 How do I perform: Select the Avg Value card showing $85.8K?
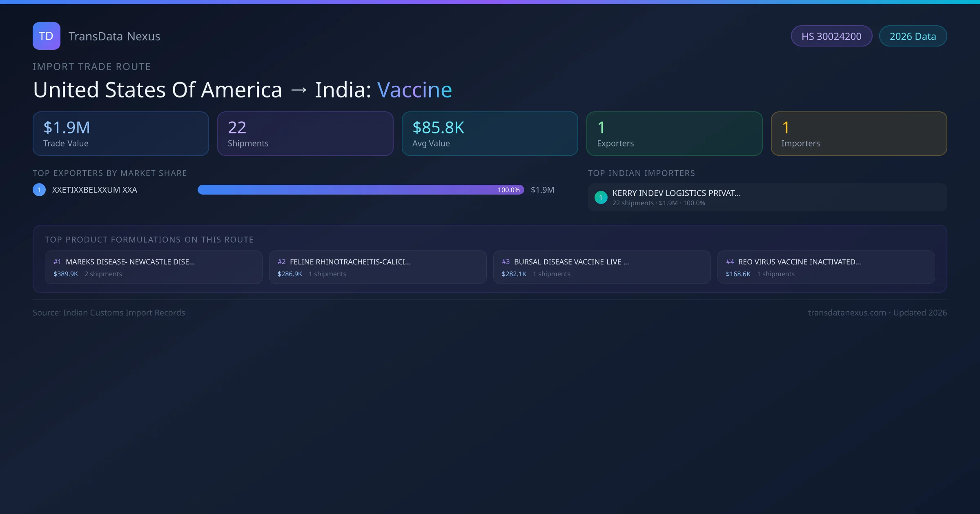coord(490,133)
